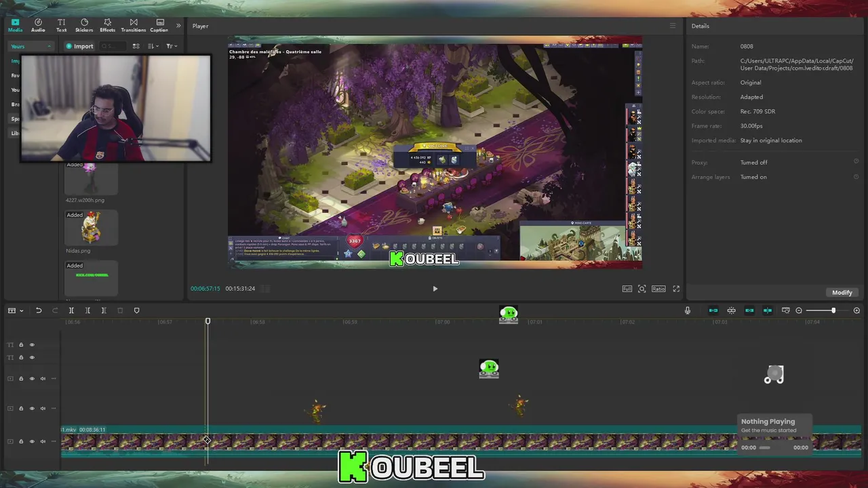Toggle clip linkage in the timeline toolbar
The height and width of the screenshot is (488, 868).
click(749, 310)
